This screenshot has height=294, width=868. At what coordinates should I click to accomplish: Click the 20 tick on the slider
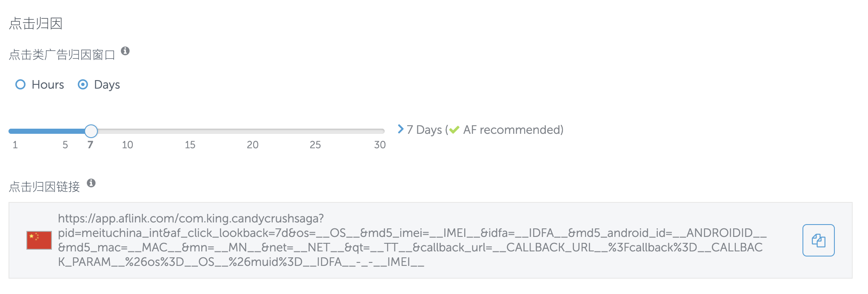tap(253, 145)
